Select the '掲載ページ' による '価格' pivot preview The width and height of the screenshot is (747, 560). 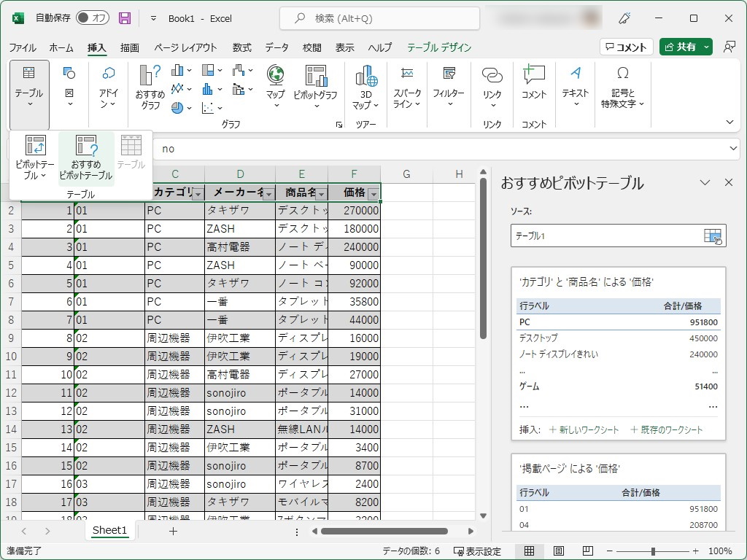click(619, 492)
